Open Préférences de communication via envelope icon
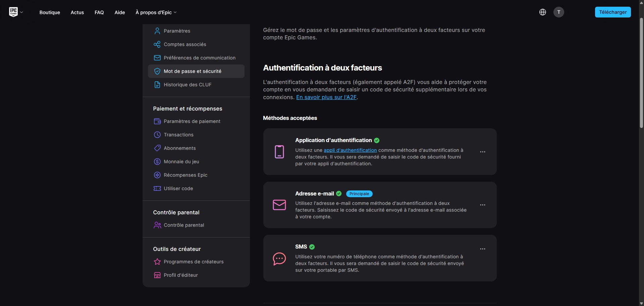 [x=157, y=57]
